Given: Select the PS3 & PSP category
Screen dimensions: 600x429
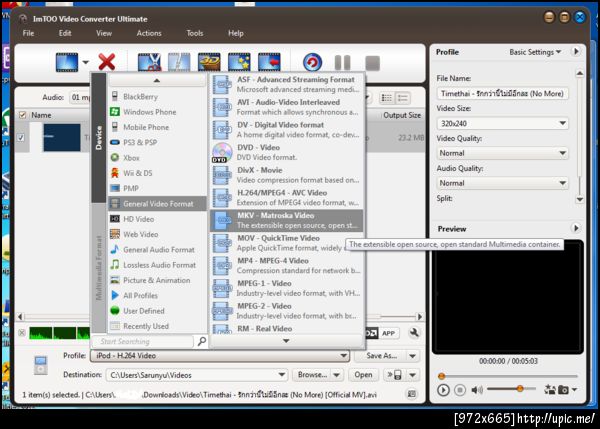Looking at the screenshot, I should tap(157, 142).
